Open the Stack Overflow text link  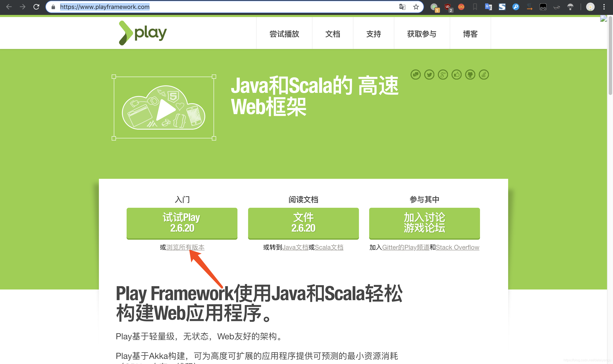[x=458, y=247]
